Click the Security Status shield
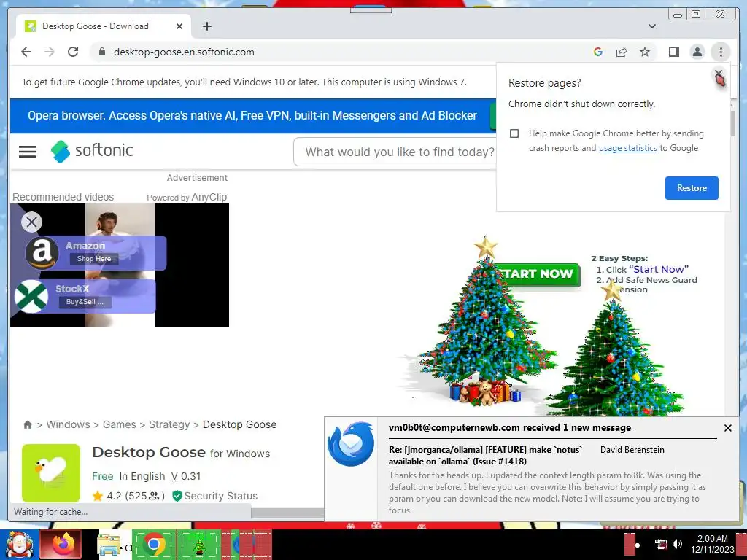747x560 pixels. (x=177, y=496)
